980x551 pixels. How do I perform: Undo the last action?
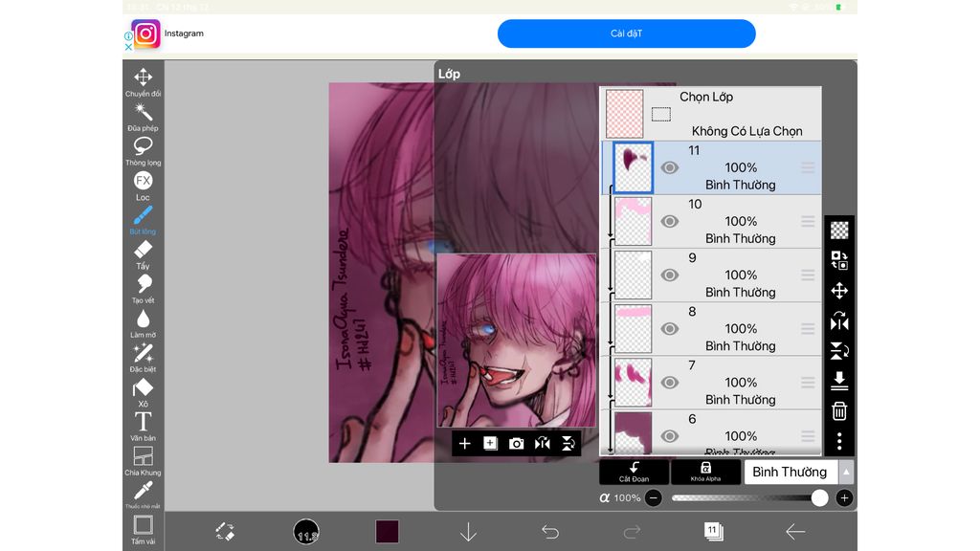click(x=550, y=532)
